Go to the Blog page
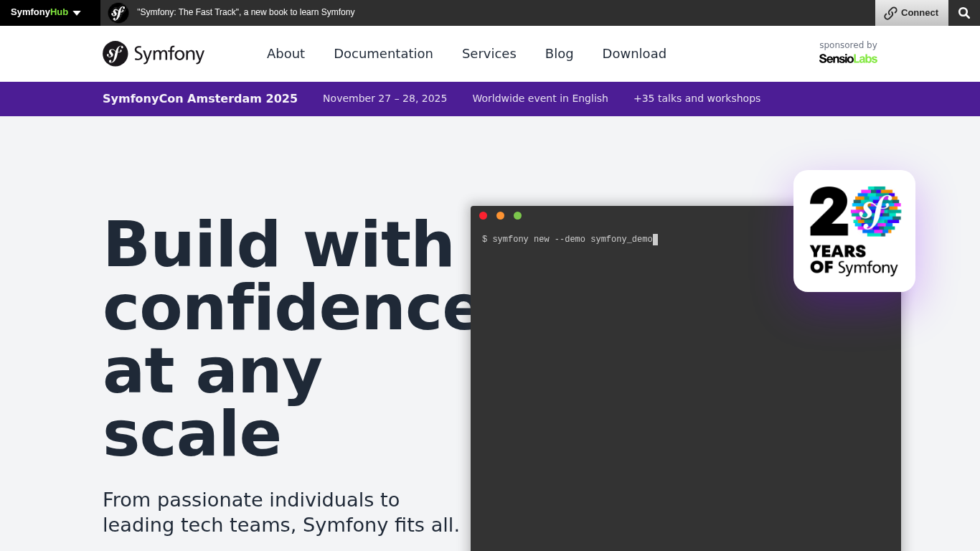The image size is (980, 551). 559,54
